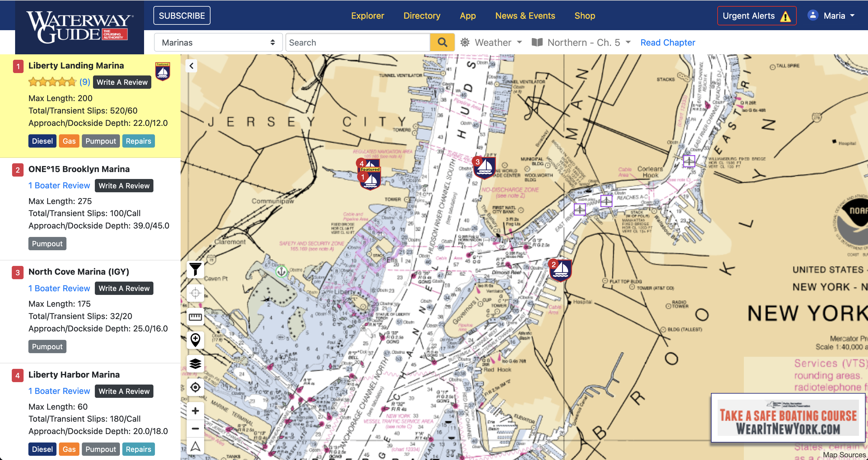Select the ruler measure distance tool
Image resolution: width=868 pixels, height=460 pixels.
195,317
